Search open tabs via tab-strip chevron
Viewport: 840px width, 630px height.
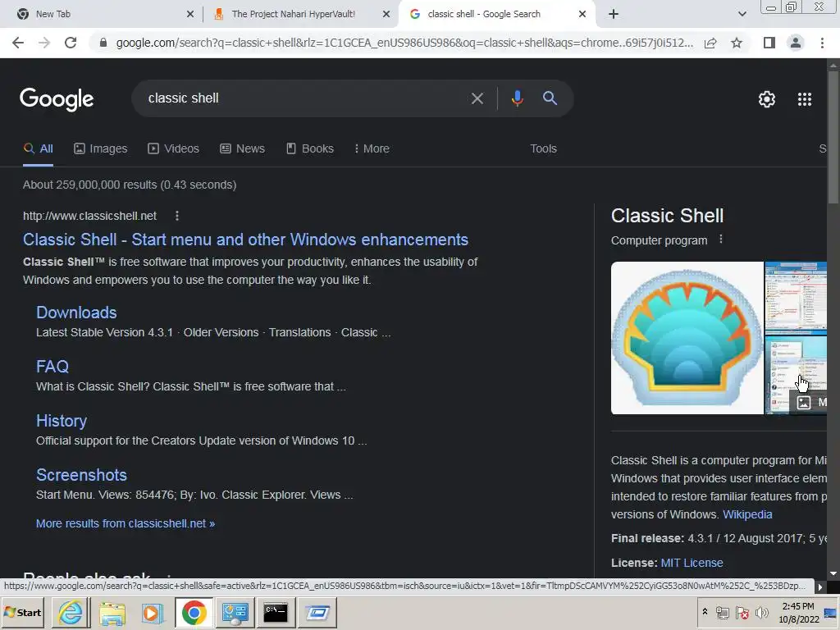pyautogui.click(x=742, y=15)
